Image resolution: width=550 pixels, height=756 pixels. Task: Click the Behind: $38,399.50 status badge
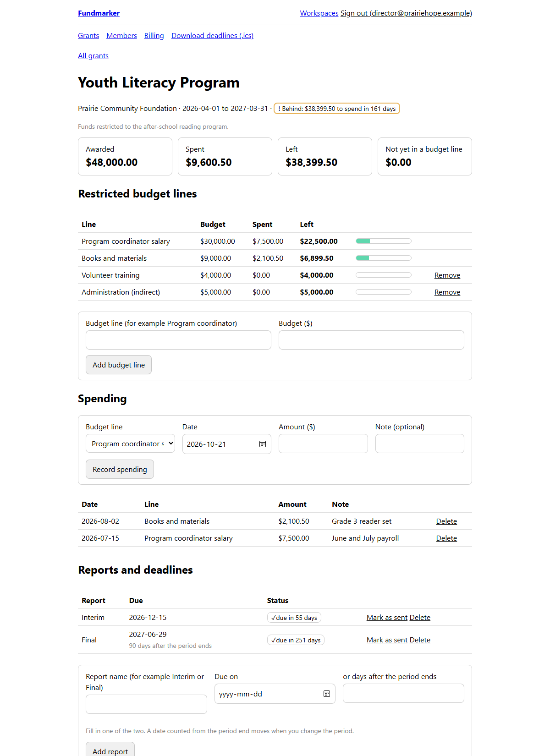(337, 109)
